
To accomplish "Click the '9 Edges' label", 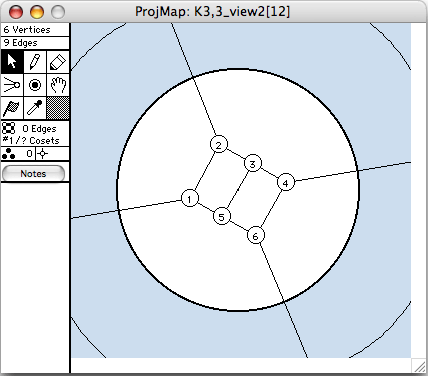I will click(x=20, y=43).
